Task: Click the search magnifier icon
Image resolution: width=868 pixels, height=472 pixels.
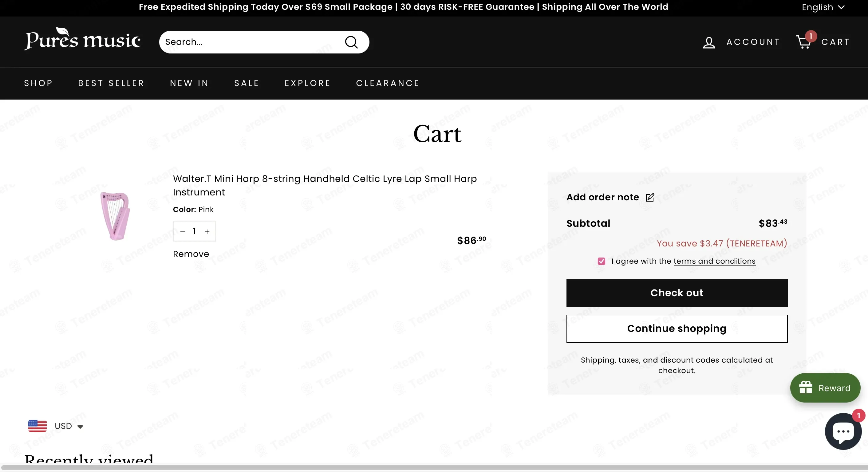Action: point(351,42)
